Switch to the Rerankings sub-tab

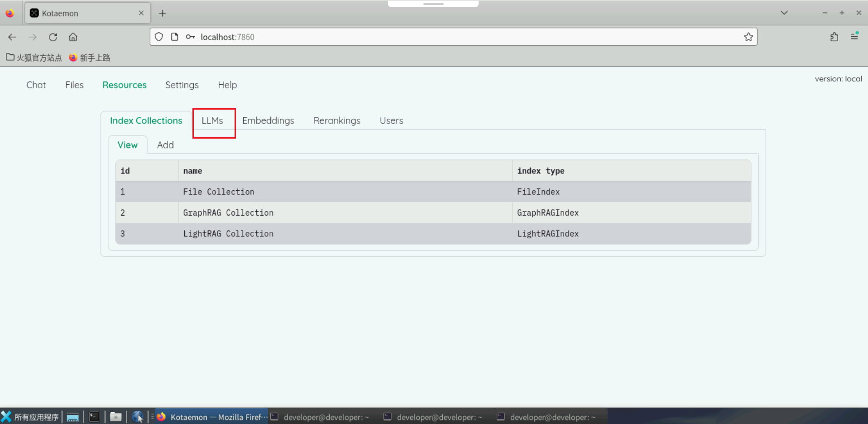[x=337, y=120]
